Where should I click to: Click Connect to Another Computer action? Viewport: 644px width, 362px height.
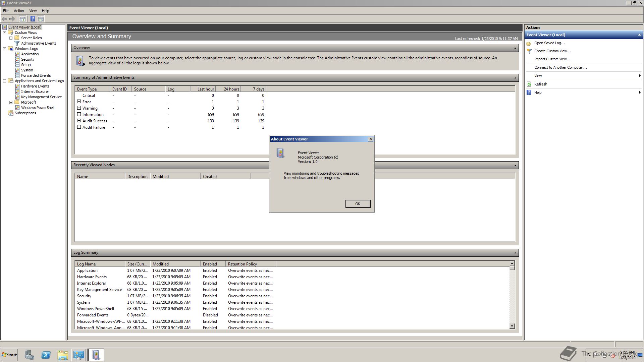(560, 67)
